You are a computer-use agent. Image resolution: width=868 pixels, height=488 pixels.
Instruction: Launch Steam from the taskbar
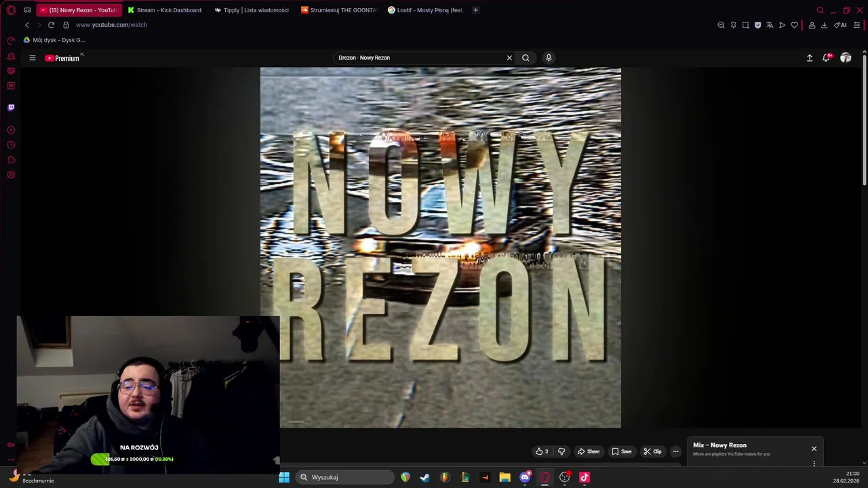(x=425, y=477)
